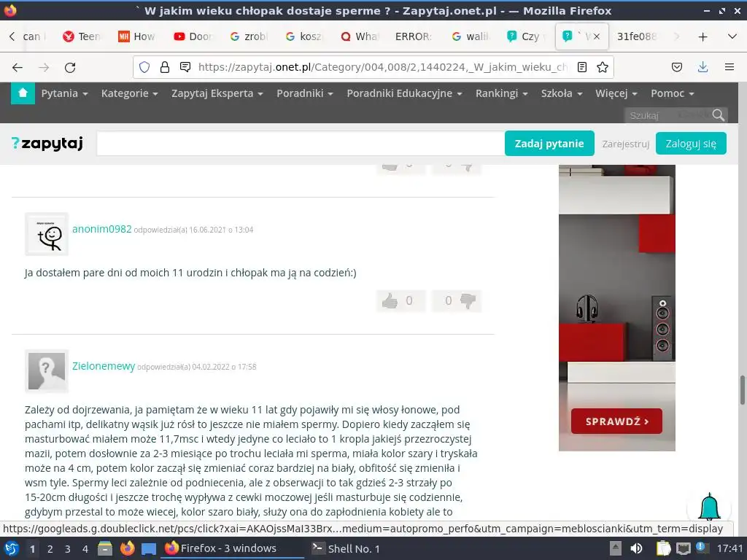
Task: Expand the Poradniki menu
Action: [x=305, y=93]
